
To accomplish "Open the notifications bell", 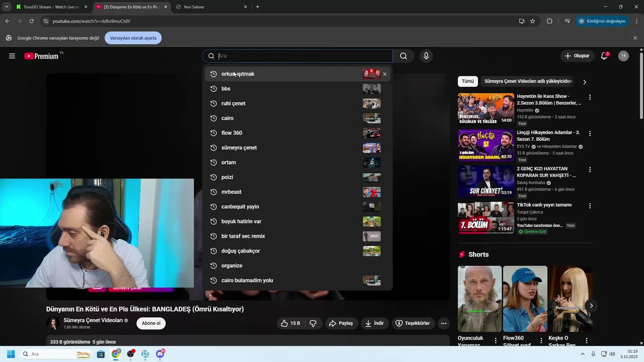I will [x=604, y=56].
